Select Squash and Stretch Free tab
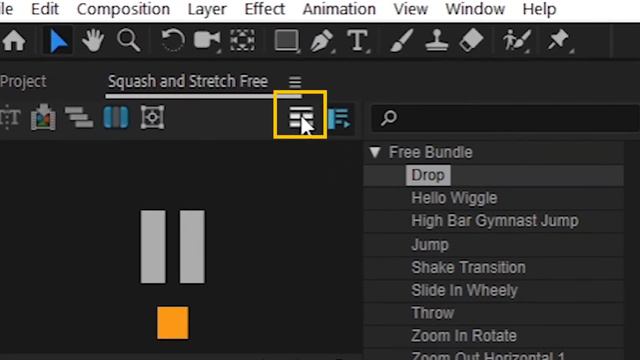This screenshot has width=640, height=360. pos(188,81)
